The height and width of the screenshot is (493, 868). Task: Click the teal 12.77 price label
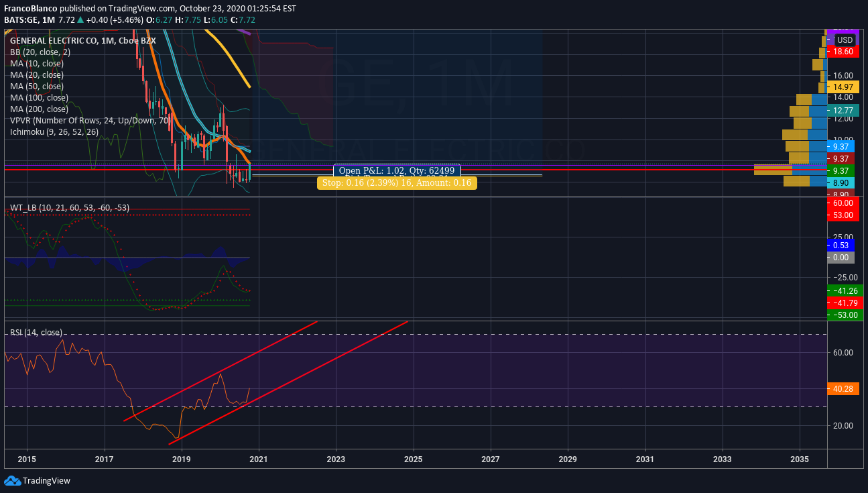tap(843, 110)
